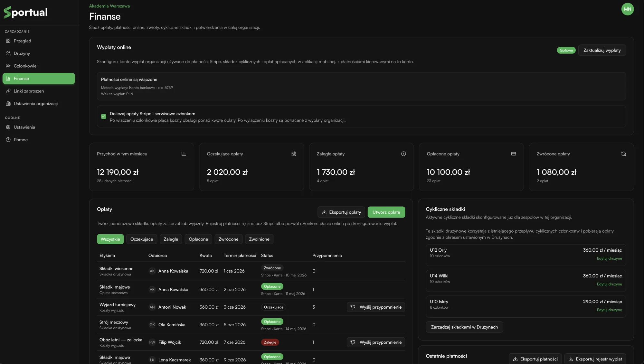Click the chart icon on Przychód card
This screenshot has width=644, height=364.
[x=184, y=154]
